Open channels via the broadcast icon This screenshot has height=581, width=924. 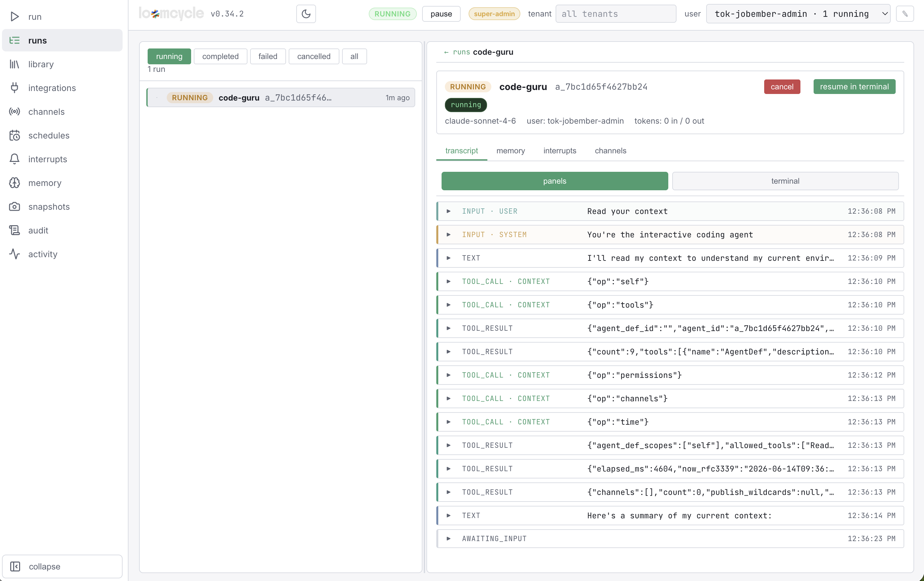(x=14, y=112)
